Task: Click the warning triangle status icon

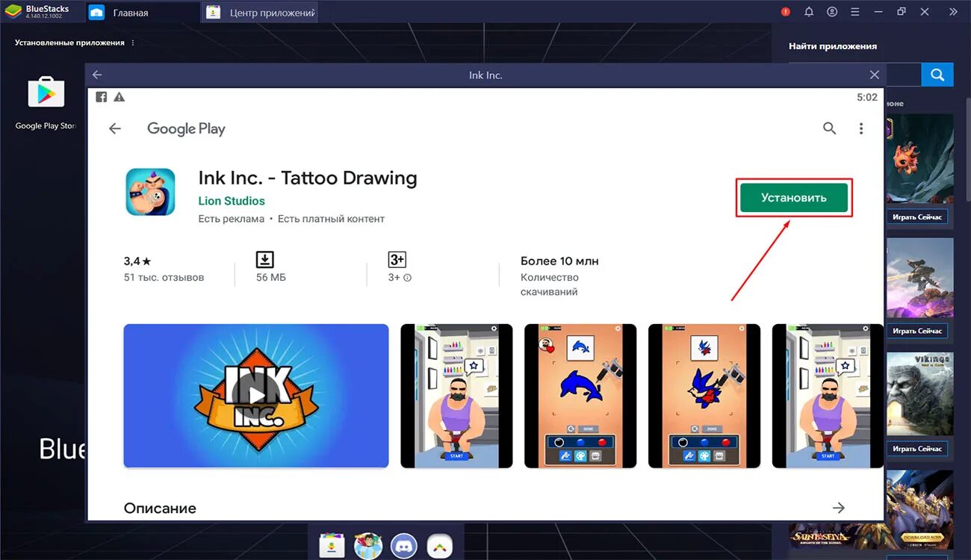Action: click(119, 97)
